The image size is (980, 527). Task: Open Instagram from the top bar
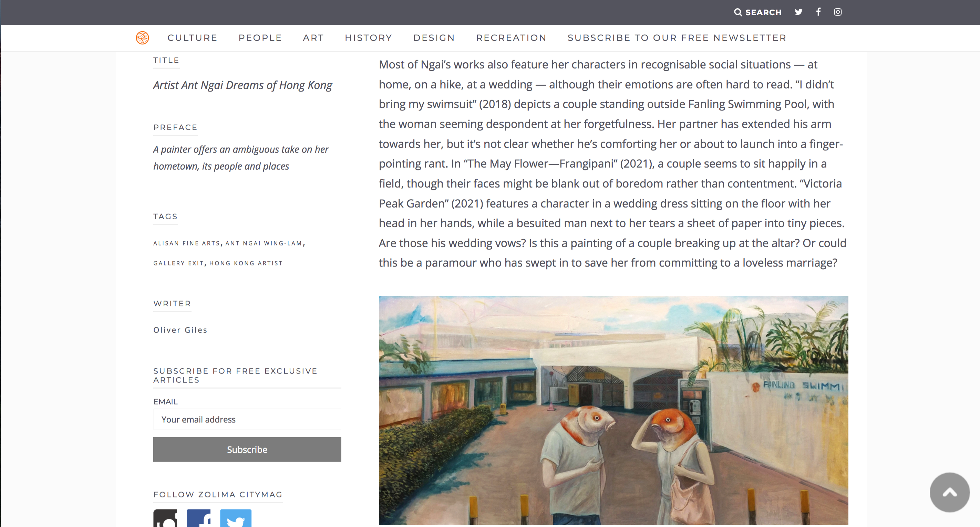pyautogui.click(x=838, y=12)
